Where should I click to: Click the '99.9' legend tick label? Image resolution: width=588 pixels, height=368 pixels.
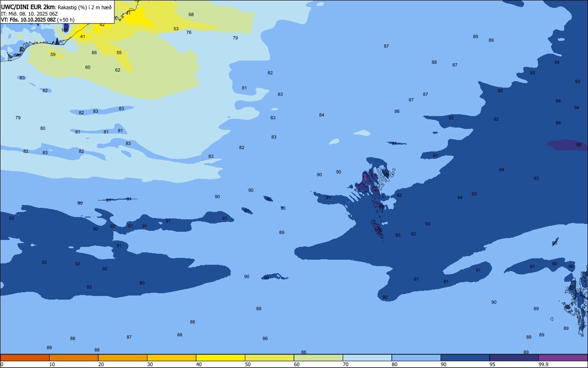[543, 364]
